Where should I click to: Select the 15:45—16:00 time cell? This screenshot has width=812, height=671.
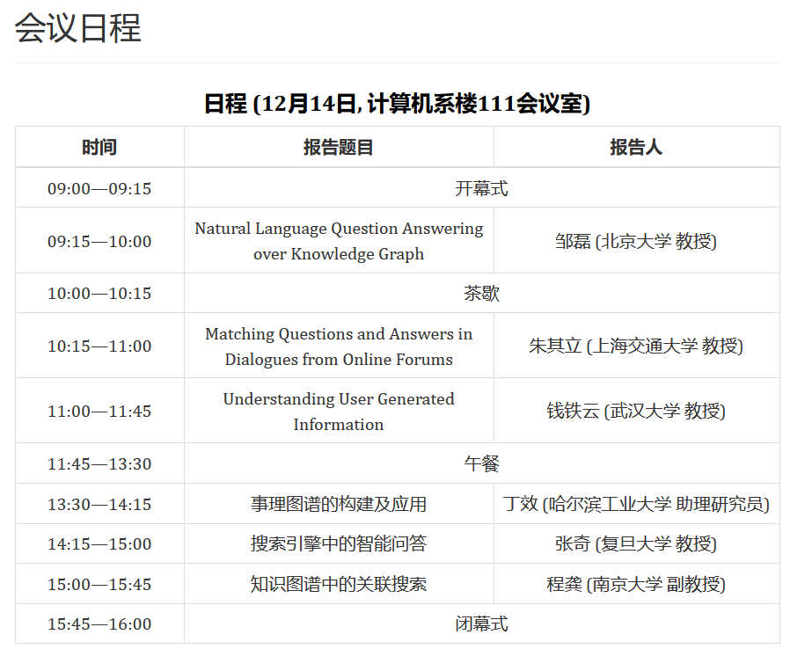pos(99,624)
